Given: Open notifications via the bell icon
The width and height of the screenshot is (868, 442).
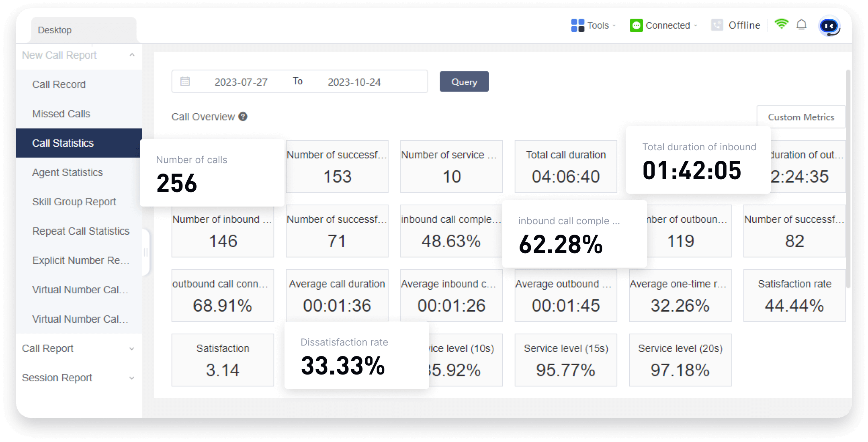Looking at the screenshot, I should pos(802,25).
